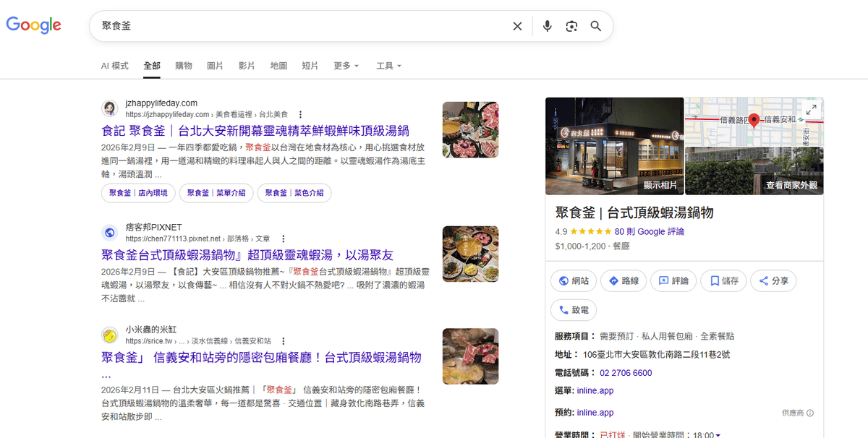This screenshot has height=438, width=868.
Task: Open search by image camera icon
Action: point(572,26)
